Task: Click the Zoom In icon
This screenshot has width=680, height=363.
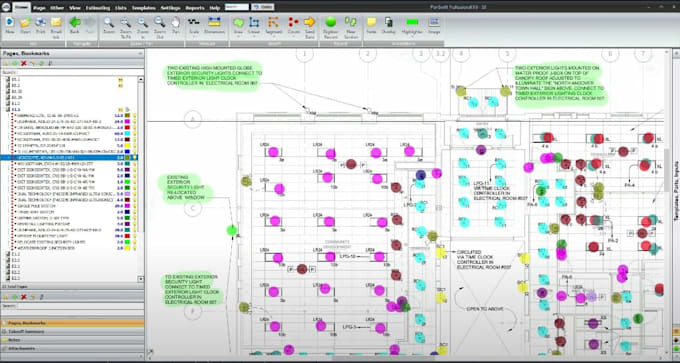Action: click(x=143, y=22)
